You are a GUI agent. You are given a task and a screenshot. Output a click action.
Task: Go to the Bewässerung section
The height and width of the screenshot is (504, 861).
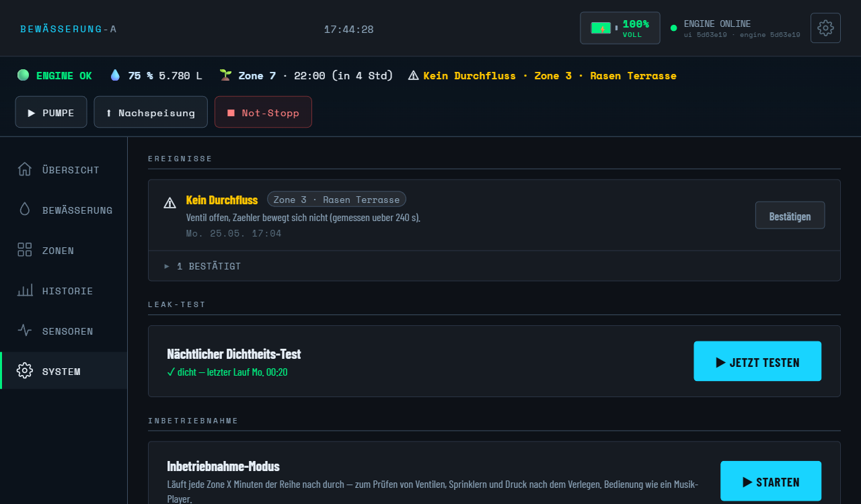pos(63,210)
